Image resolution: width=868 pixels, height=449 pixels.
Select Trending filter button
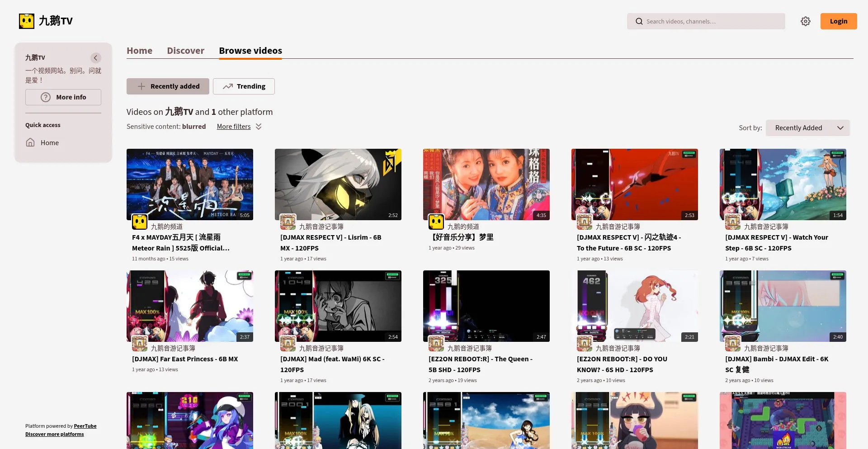pyautogui.click(x=244, y=86)
